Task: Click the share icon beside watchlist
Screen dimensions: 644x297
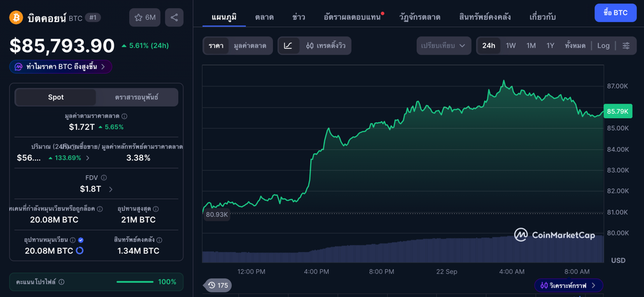Action: point(174,18)
